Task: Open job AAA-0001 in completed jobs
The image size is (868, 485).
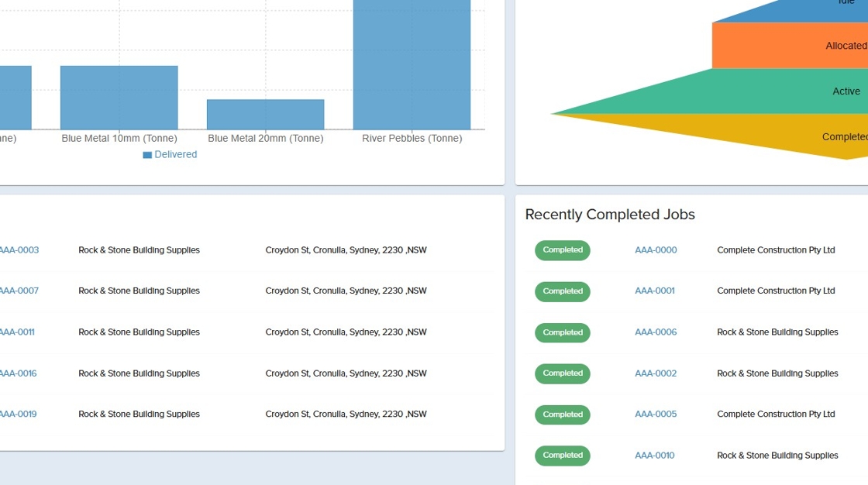Action: 655,291
